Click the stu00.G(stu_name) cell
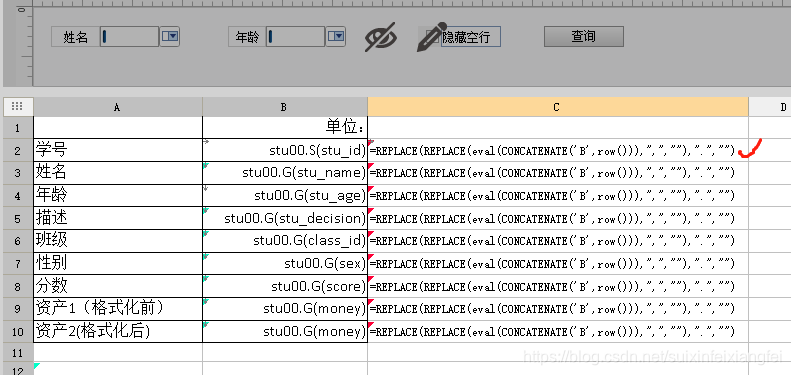Viewport: 791px width, 375px height. pos(285,173)
